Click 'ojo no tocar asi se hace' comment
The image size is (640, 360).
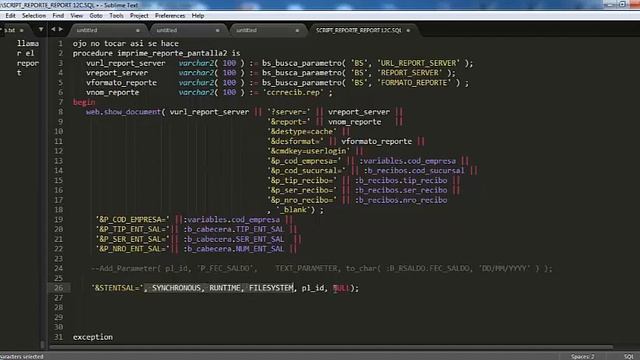(x=126, y=43)
